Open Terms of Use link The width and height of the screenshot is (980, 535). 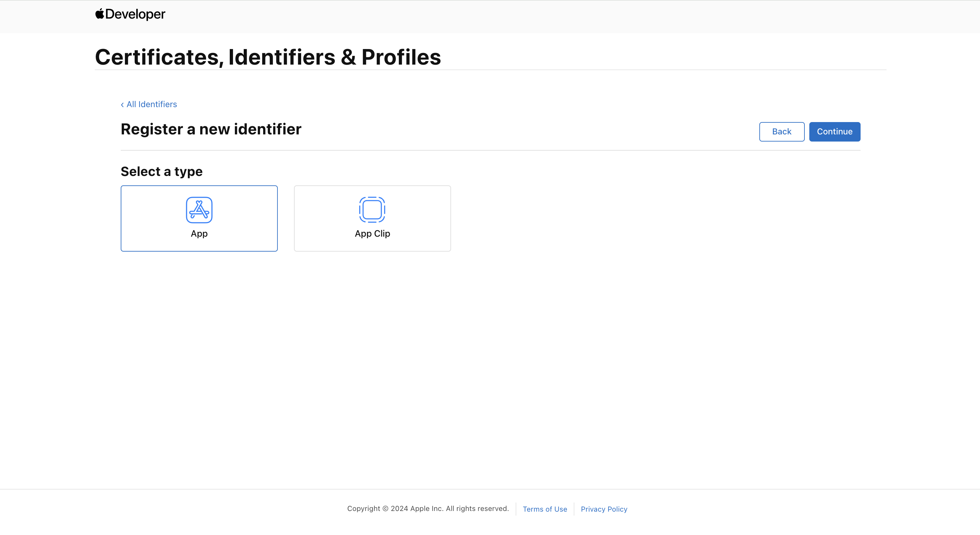pos(545,509)
